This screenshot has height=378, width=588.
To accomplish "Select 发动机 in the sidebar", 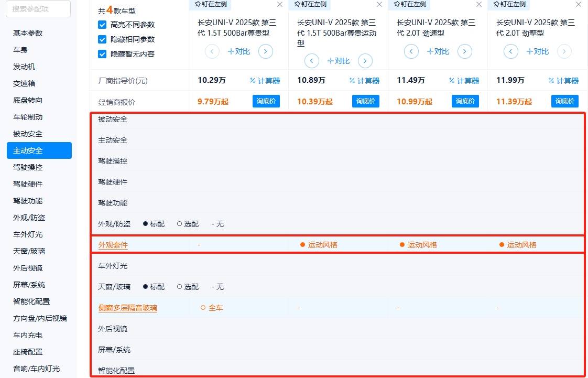I will pyautogui.click(x=24, y=67).
